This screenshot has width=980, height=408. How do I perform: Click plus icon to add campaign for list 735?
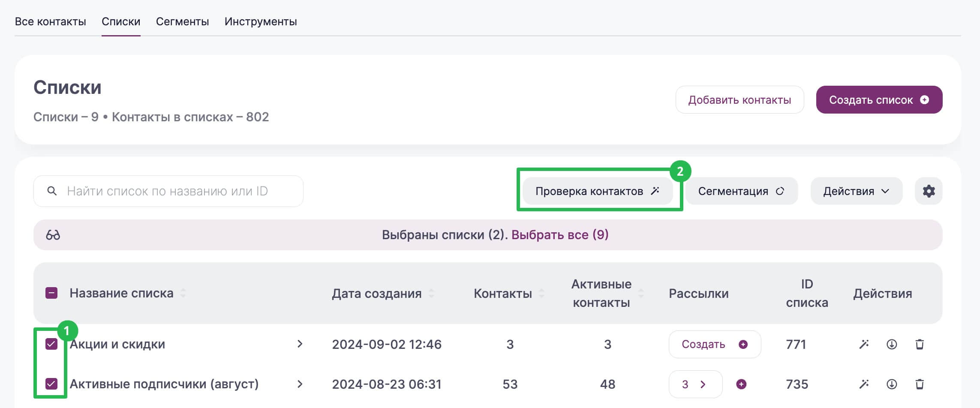[741, 384]
